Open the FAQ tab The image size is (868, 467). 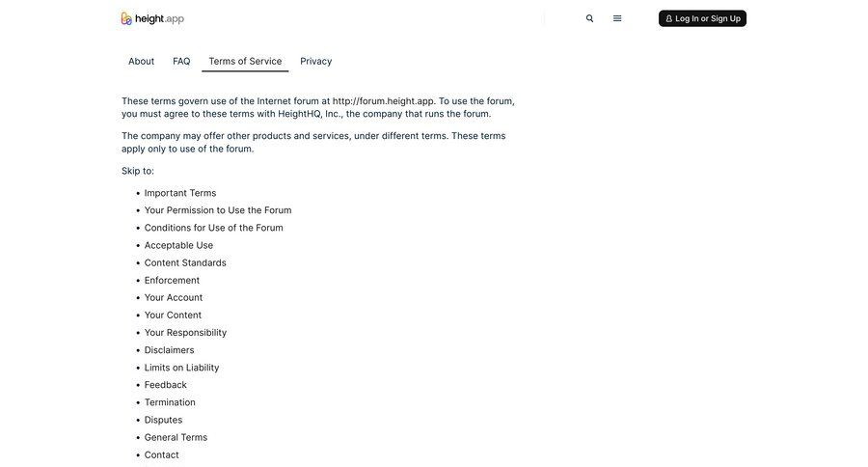click(181, 61)
